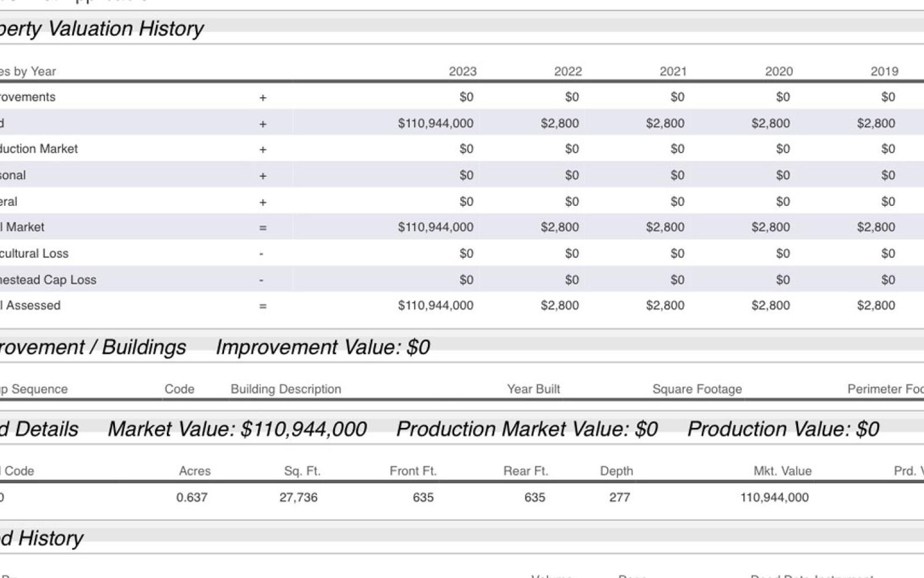Select the Sq. Ft. column header

pos(302,471)
